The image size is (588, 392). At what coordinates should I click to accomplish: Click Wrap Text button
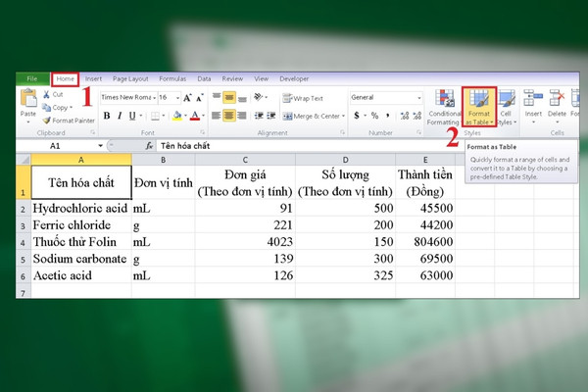point(303,98)
